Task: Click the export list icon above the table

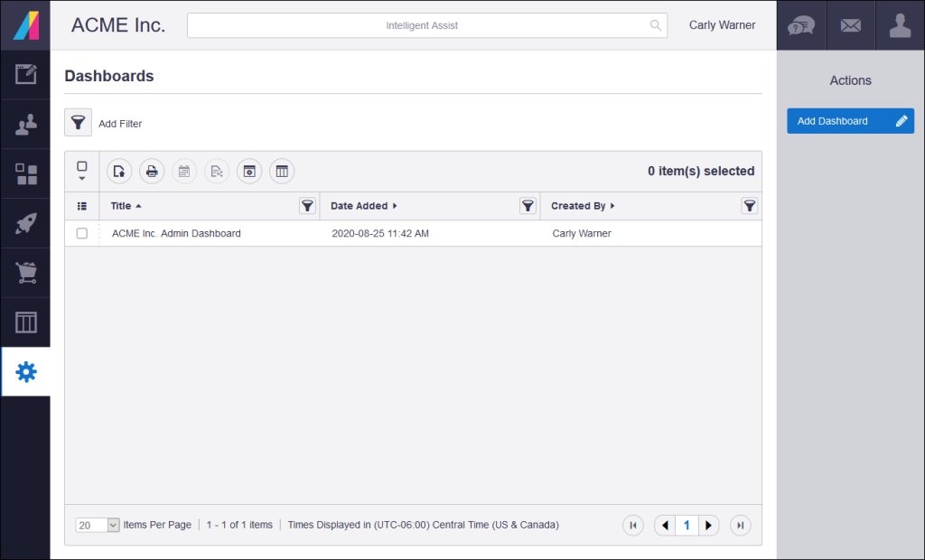Action: click(119, 171)
